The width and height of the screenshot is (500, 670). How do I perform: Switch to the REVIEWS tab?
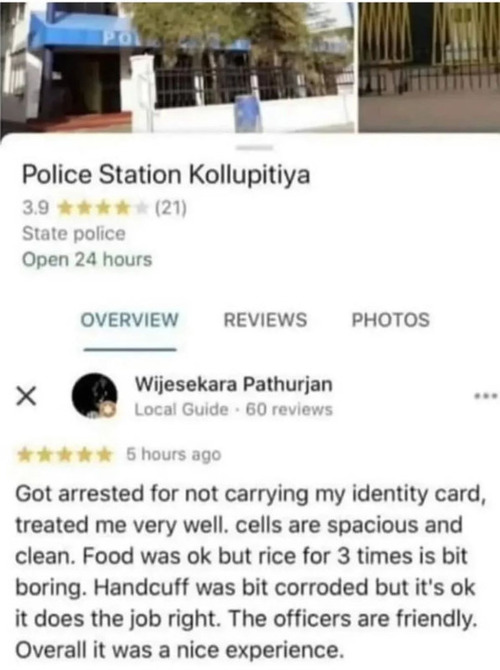tap(265, 320)
